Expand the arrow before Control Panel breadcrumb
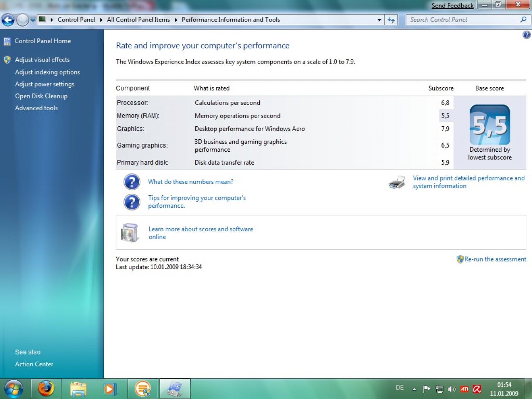The height and width of the screenshot is (399, 532). click(52, 20)
